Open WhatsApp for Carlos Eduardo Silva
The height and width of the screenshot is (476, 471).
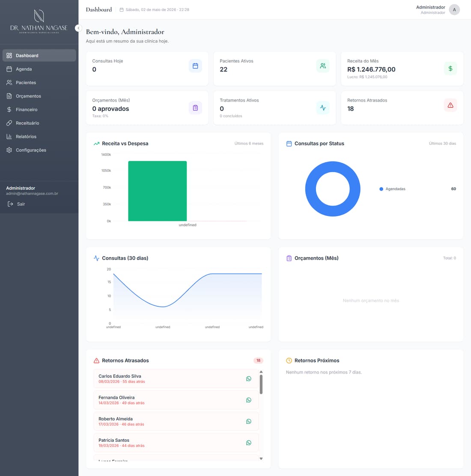(x=248, y=379)
